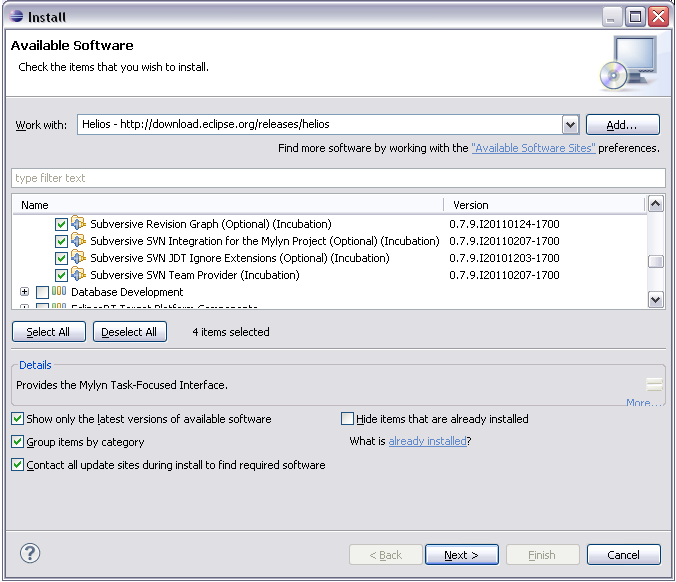Open the Available Software Sites link
This screenshot has width=676, height=582.
coord(533,148)
